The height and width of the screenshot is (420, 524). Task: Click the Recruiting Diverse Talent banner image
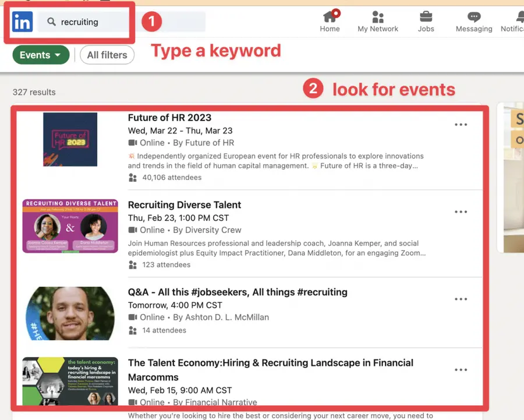(70, 226)
